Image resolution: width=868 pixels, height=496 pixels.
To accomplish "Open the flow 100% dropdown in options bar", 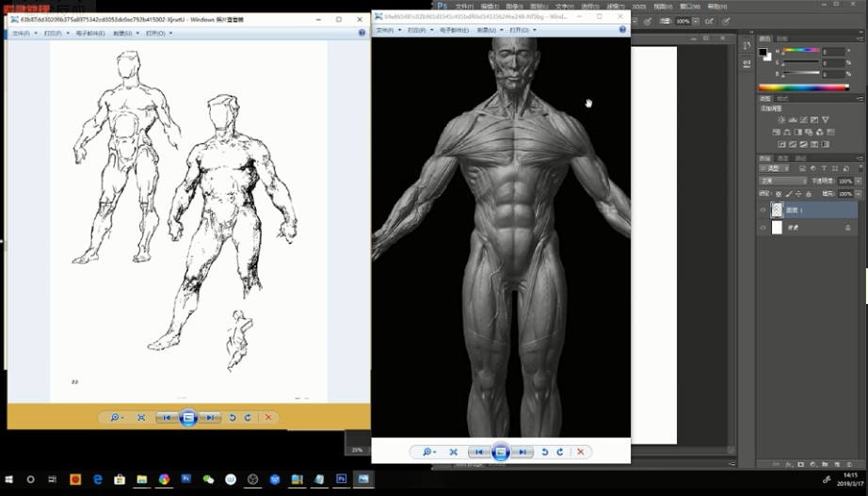I will coord(696,21).
